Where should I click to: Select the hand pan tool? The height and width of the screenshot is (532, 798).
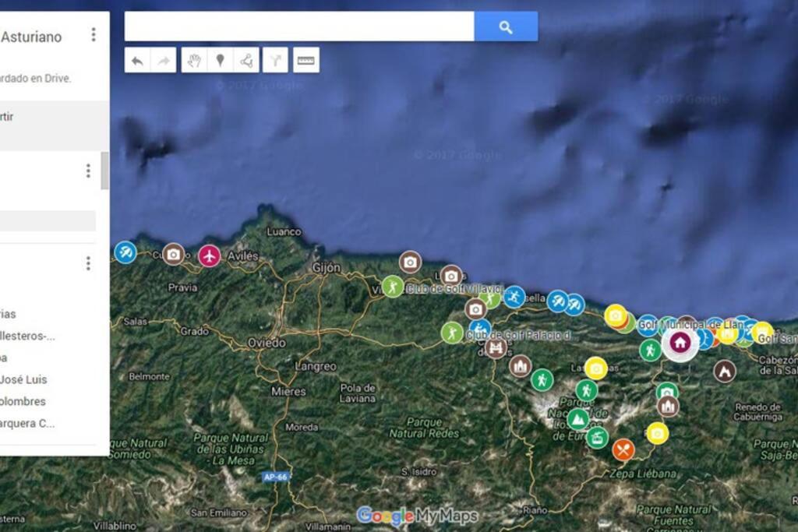194,61
